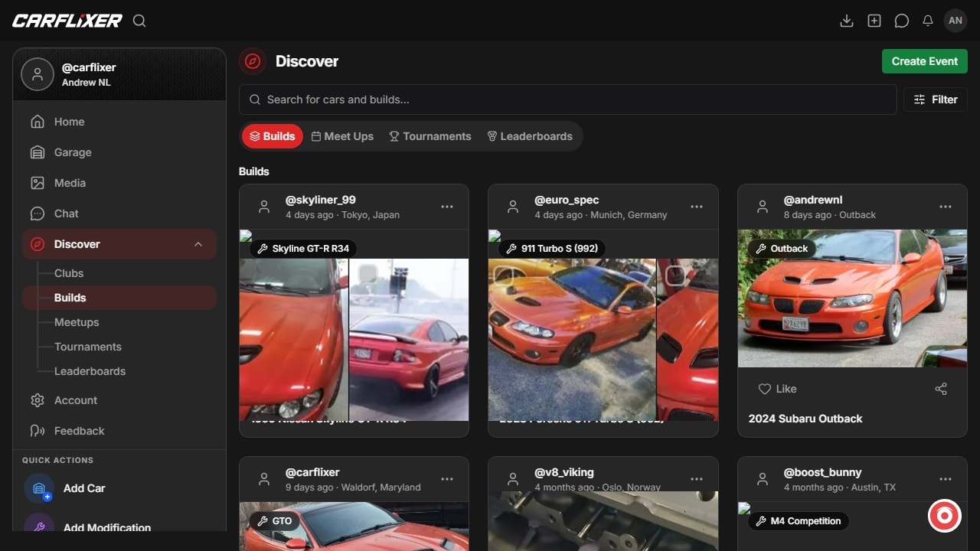The width and height of the screenshot is (980, 551).
Task: Click the Add Modification quick action icon
Action: click(39, 525)
